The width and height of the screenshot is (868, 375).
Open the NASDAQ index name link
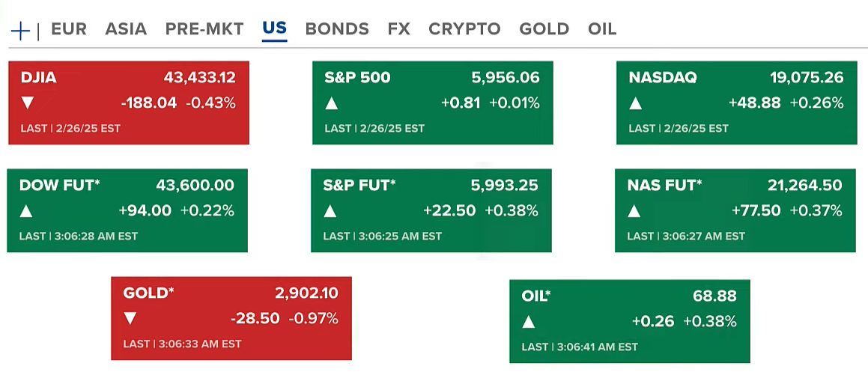tap(663, 78)
